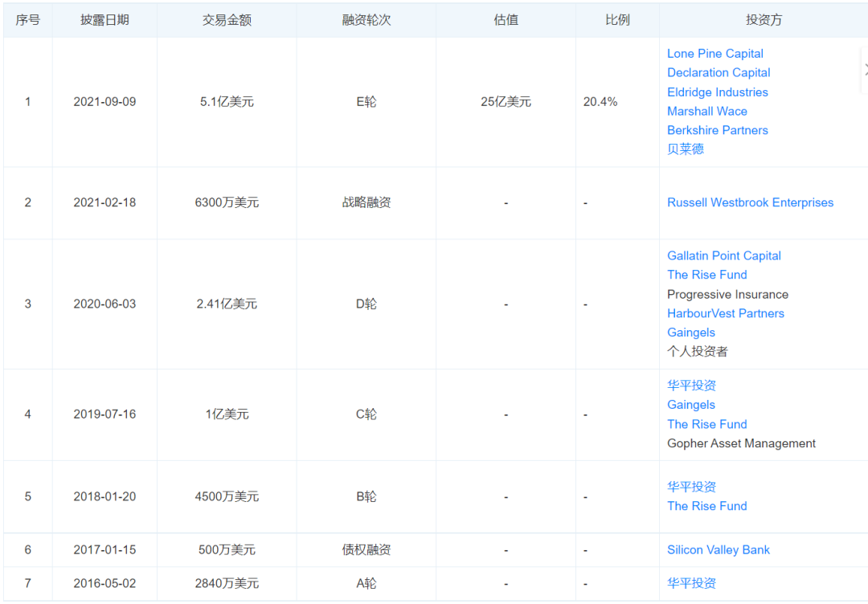Open 华平投资 link in the B轮 row
This screenshot has width=868, height=604.
click(x=691, y=487)
